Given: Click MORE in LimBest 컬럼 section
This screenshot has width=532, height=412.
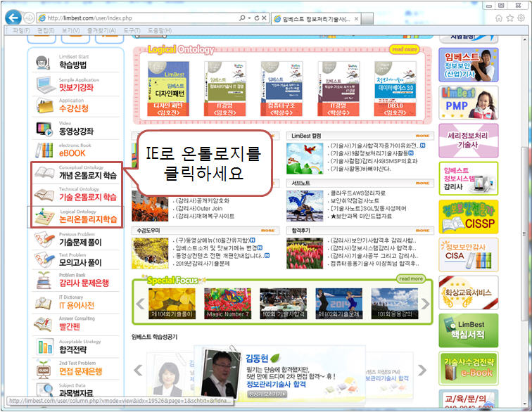Looking at the screenshot, I should [x=423, y=136].
